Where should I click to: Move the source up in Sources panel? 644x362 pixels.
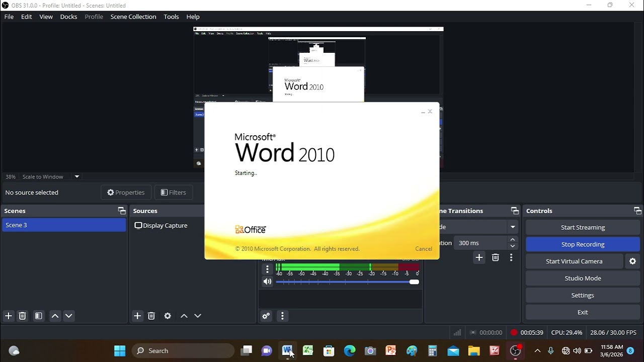(184, 316)
